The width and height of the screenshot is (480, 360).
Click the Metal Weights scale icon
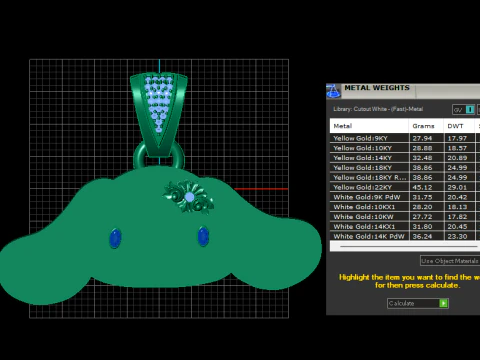tap(333, 91)
